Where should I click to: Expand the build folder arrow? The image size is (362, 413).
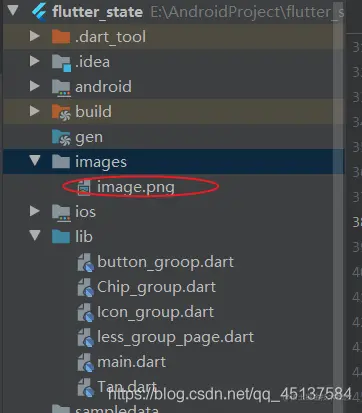(35, 111)
